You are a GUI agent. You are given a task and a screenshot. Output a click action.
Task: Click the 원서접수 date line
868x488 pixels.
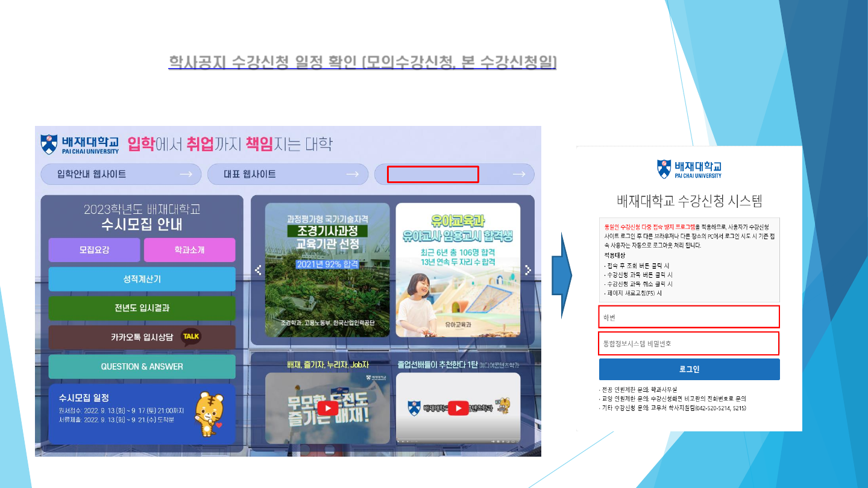(121, 410)
